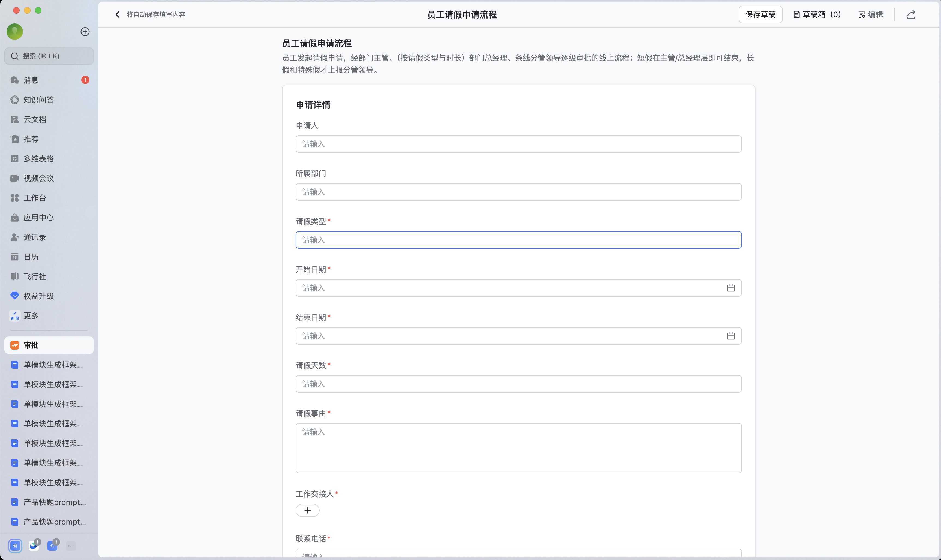Focus the 请假天数 input field
This screenshot has height=560, width=941.
519,384
